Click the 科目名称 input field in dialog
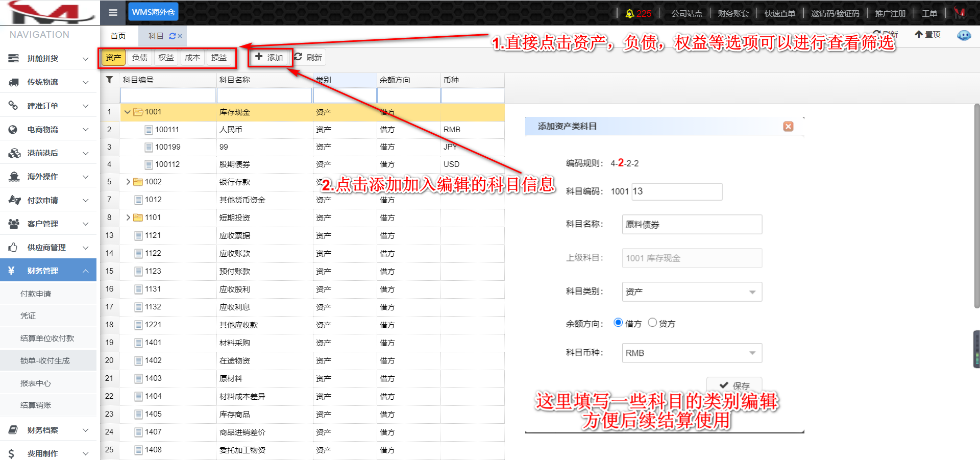This screenshot has width=980, height=460. coord(692,225)
